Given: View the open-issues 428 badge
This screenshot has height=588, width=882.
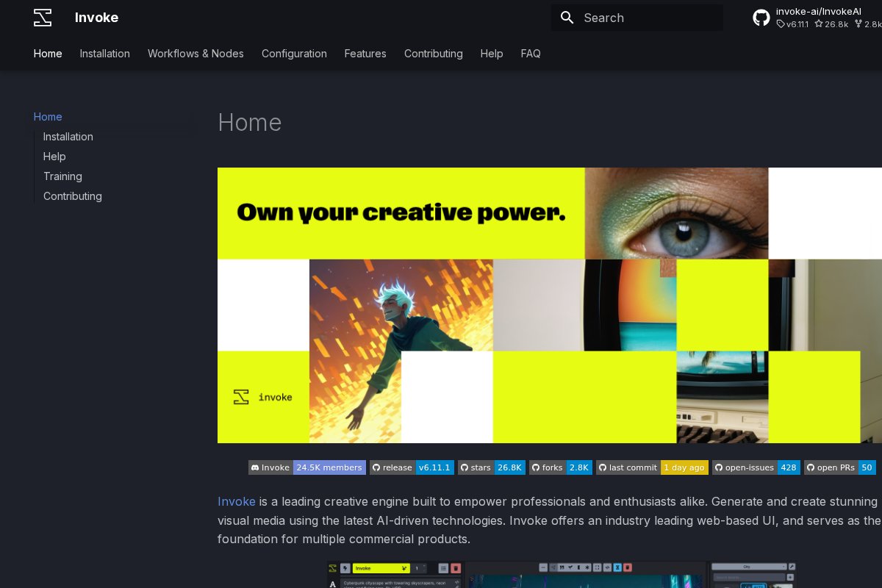Looking at the screenshot, I should coord(756,467).
